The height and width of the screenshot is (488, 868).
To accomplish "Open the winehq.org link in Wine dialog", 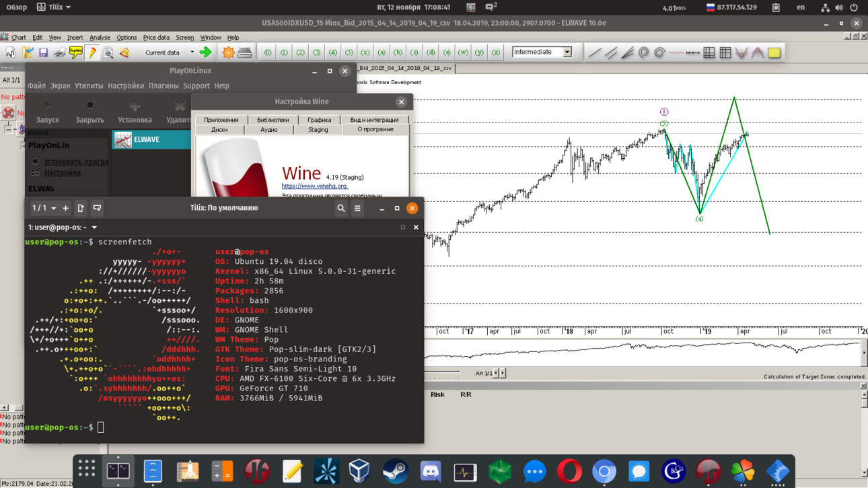I will click(314, 186).
